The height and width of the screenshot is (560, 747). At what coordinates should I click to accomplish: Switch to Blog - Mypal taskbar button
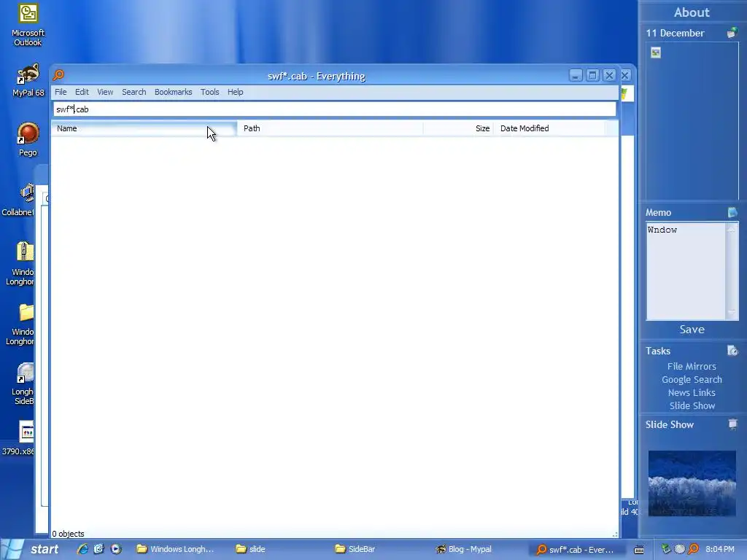click(x=480, y=549)
